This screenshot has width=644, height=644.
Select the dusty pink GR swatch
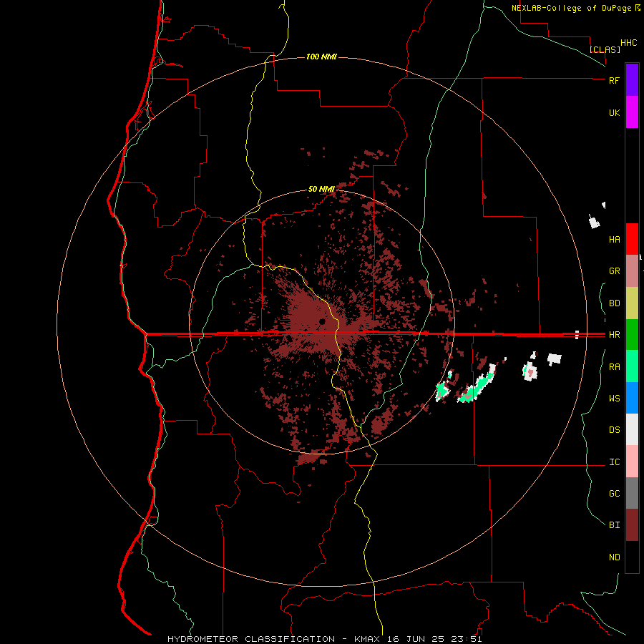pos(632,271)
